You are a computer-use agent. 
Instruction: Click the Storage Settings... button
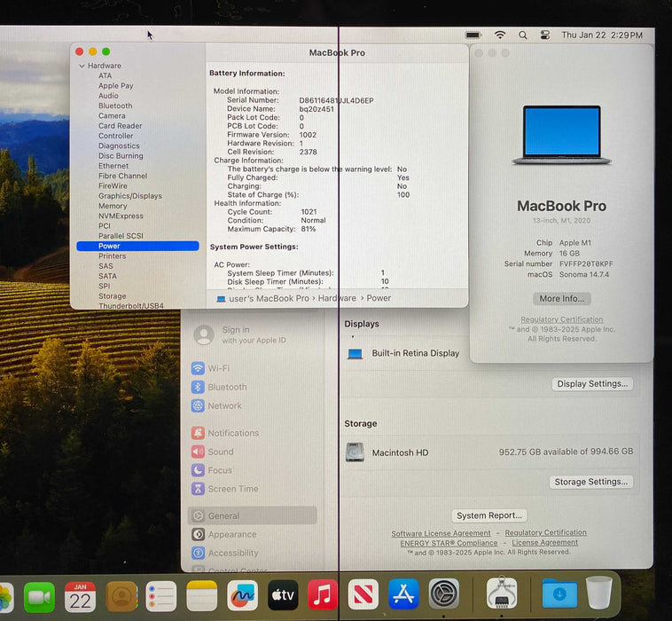(x=591, y=482)
